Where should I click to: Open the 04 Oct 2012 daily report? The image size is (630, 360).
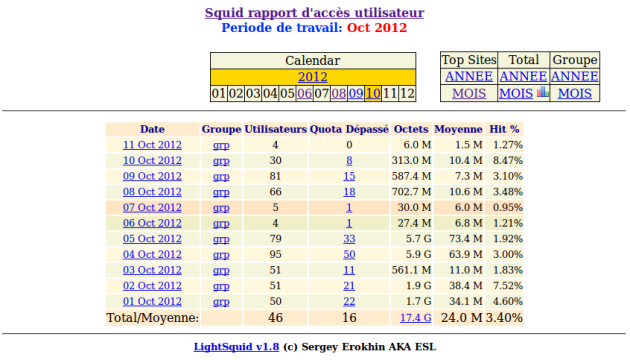[152, 254]
